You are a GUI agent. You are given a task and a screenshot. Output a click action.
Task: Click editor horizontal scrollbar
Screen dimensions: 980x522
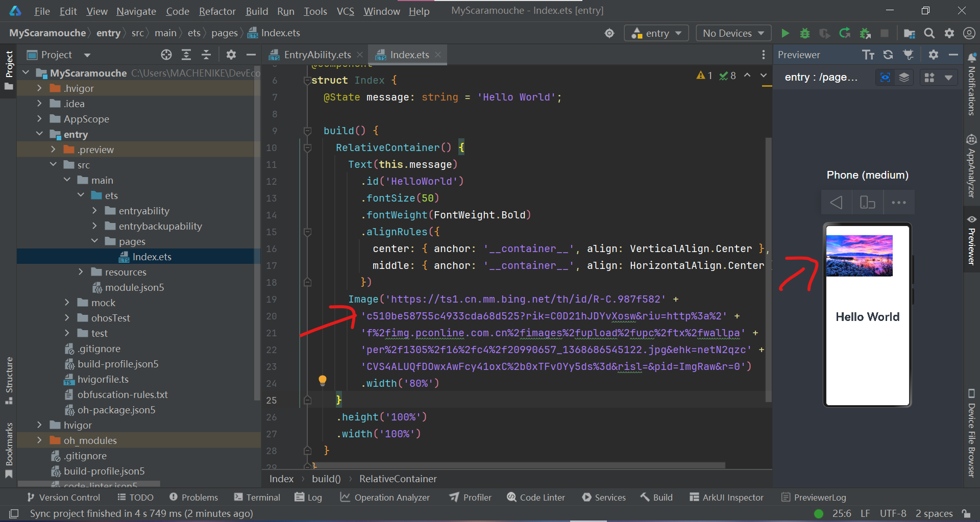pos(518,465)
